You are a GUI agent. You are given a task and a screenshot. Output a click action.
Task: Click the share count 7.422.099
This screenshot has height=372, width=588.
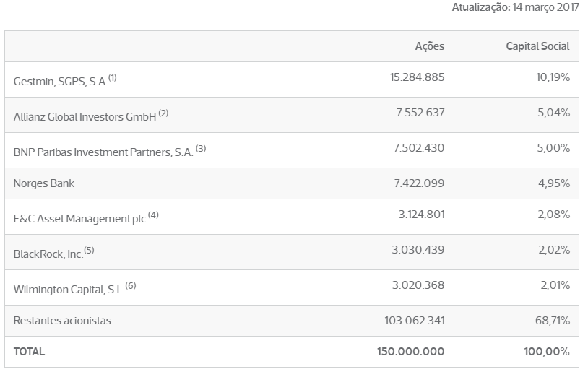click(419, 183)
